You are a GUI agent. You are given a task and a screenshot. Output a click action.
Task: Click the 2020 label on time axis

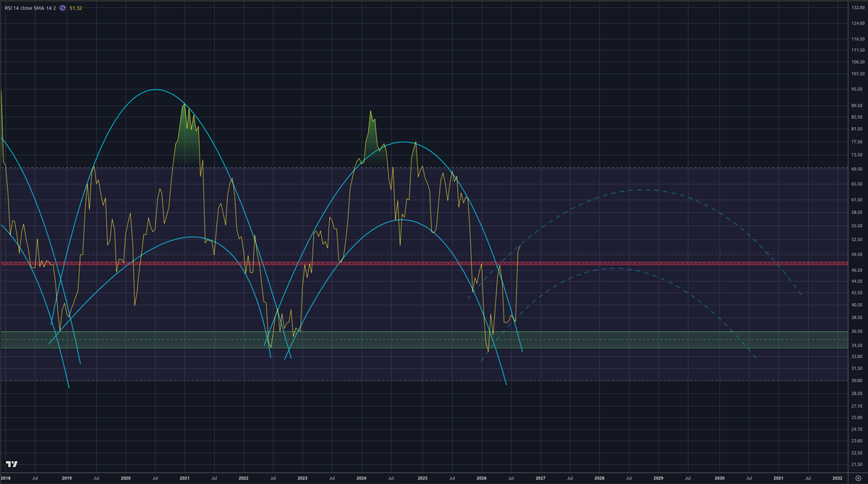click(x=126, y=478)
